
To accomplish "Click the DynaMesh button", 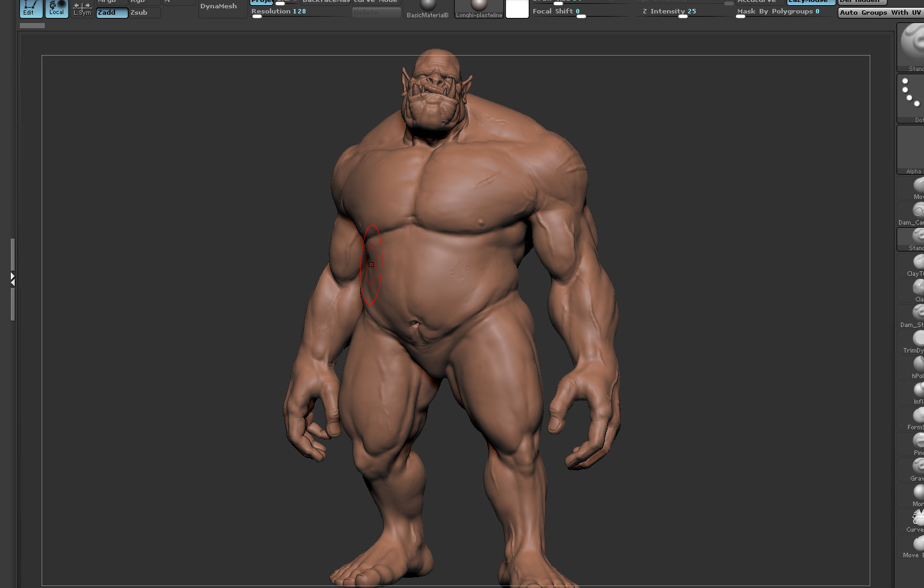I will (223, 8).
